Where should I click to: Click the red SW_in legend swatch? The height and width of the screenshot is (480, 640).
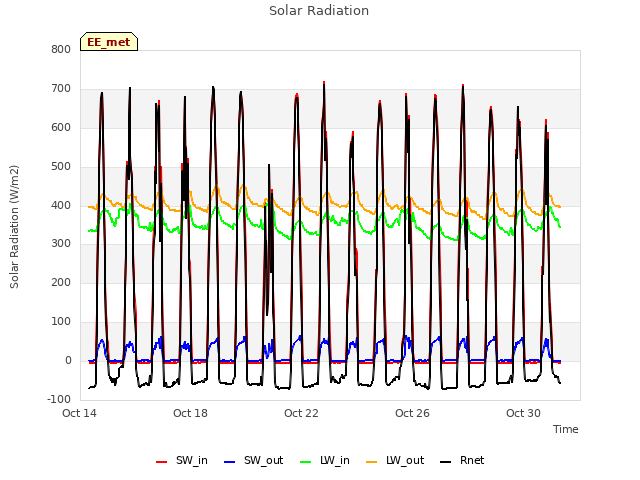[x=162, y=462]
